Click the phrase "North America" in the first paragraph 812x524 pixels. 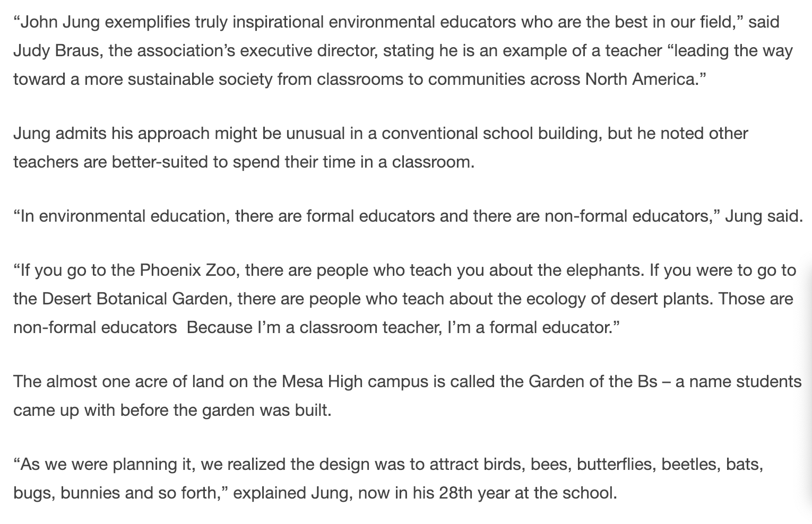[640, 80]
